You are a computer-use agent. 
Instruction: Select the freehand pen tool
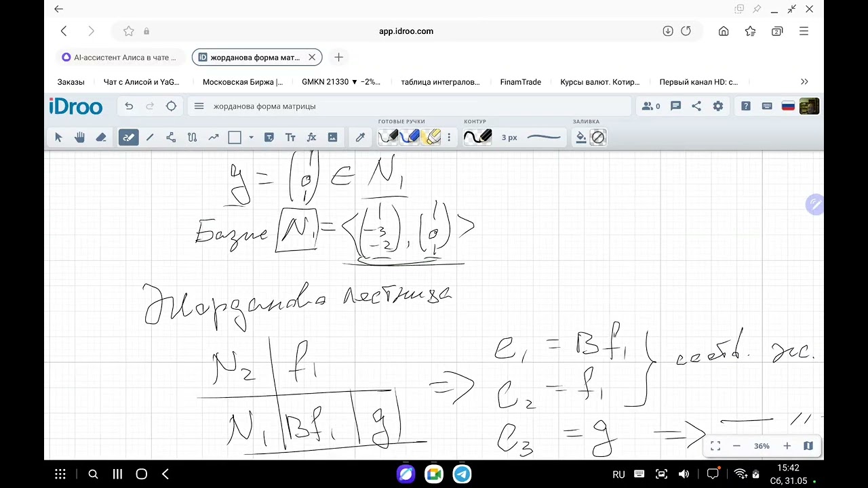click(128, 138)
